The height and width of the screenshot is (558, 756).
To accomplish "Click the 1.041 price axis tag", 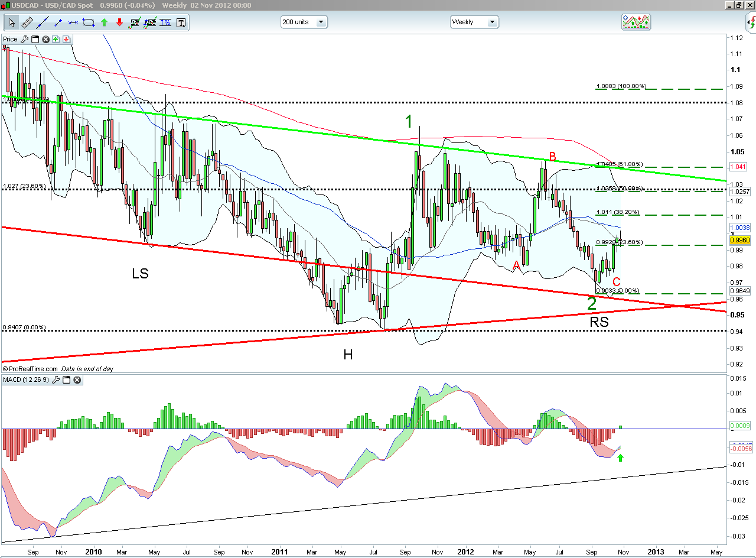I will [738, 167].
